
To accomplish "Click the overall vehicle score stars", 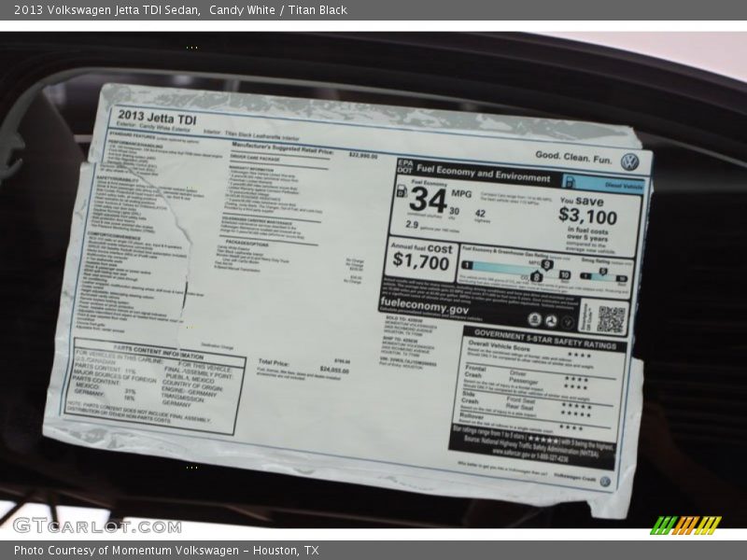I will click(579, 355).
